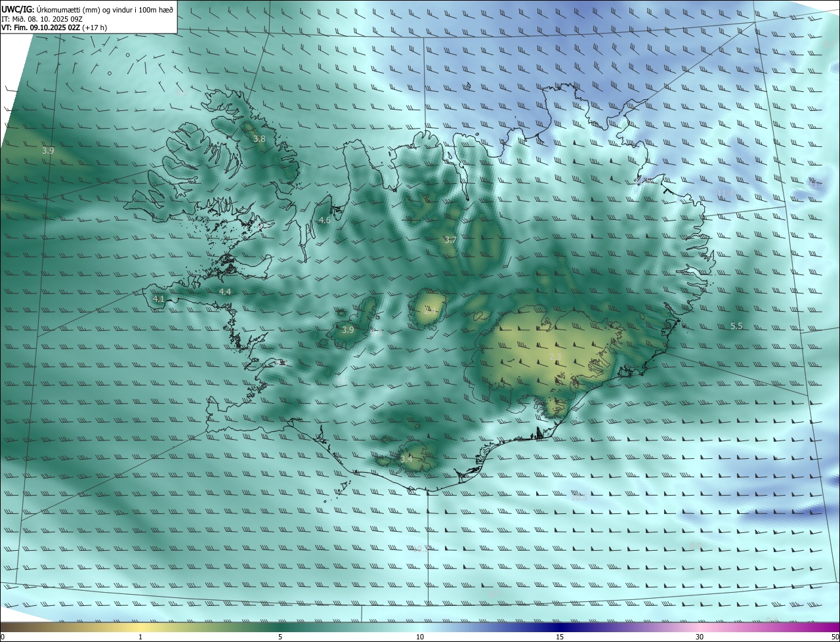
Task: Click the '15' tick on the color scale
Action: click(560, 637)
